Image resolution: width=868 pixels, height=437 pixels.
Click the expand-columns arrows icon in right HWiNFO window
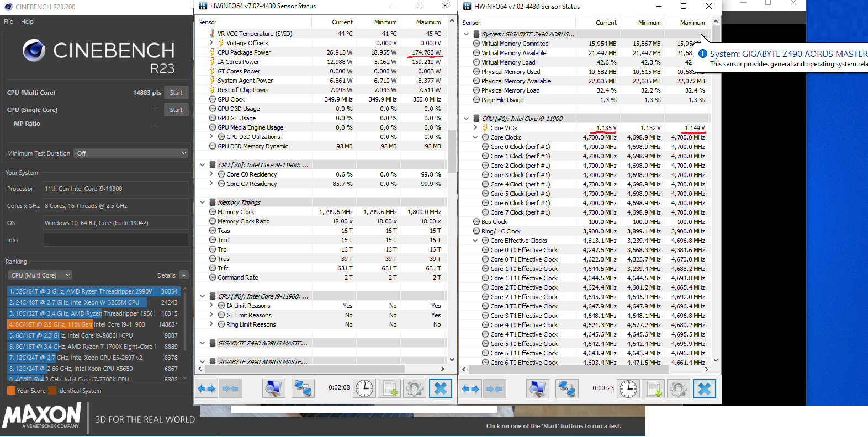[470, 388]
